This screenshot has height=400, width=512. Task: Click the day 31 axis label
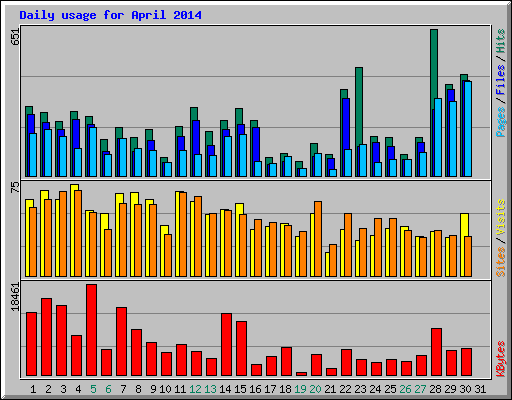(x=480, y=389)
